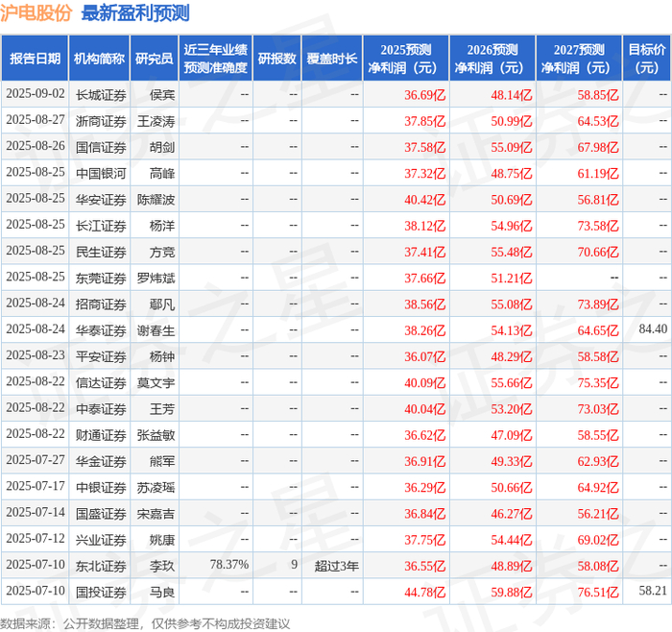Click 东莞证券 institution cell
The width and height of the screenshot is (672, 632).
(x=101, y=278)
